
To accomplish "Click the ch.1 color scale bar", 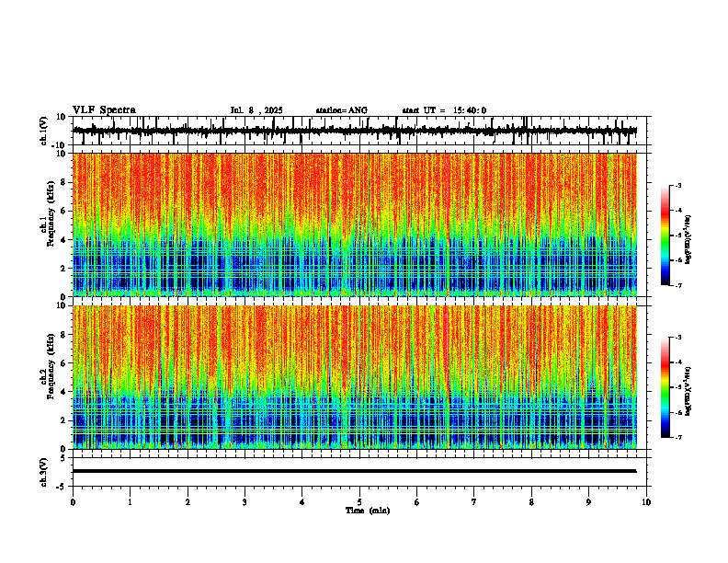I will pos(665,236).
